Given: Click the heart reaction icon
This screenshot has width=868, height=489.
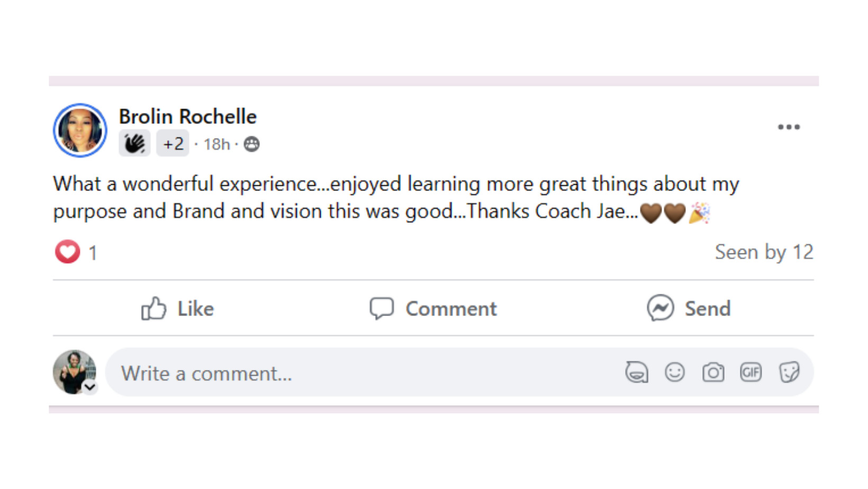Looking at the screenshot, I should point(67,252).
